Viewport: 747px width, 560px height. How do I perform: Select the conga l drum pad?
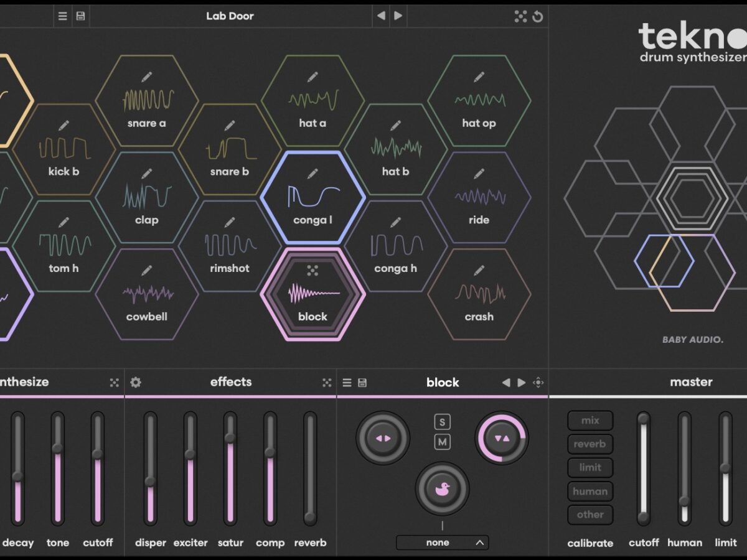tap(312, 198)
